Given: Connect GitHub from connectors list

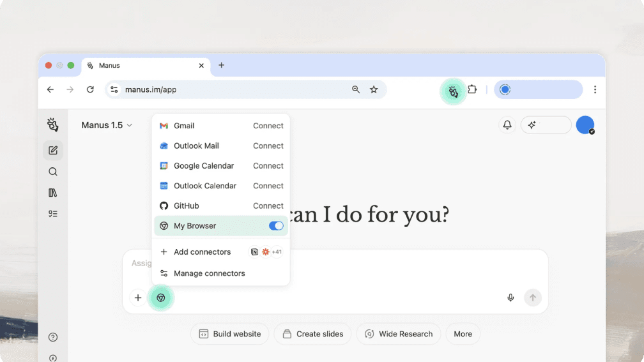Looking at the screenshot, I should (268, 206).
